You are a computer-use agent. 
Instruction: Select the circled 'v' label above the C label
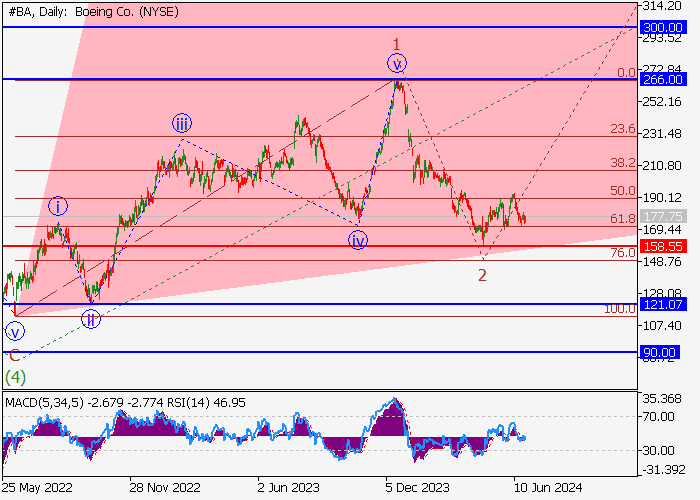click(x=15, y=332)
